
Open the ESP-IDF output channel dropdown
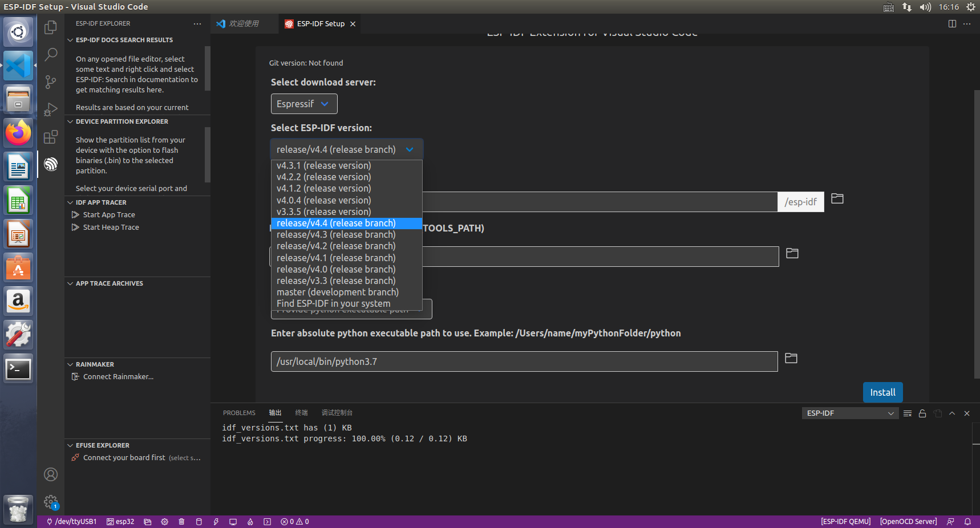tap(850, 413)
